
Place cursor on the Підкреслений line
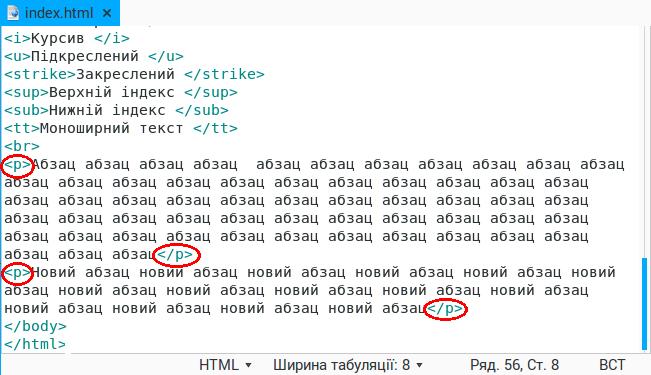pos(94,56)
